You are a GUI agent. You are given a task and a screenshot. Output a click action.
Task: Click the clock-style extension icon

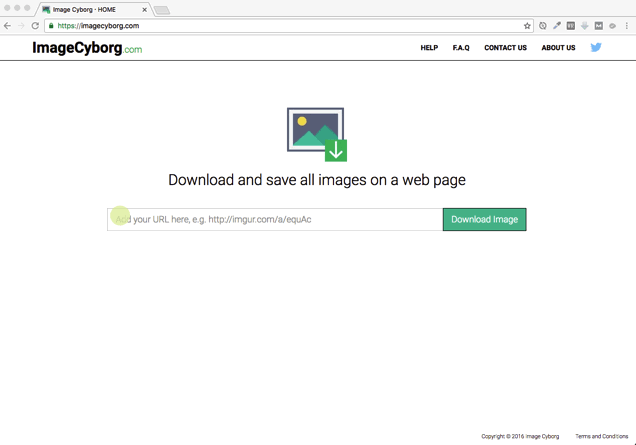pos(543,26)
